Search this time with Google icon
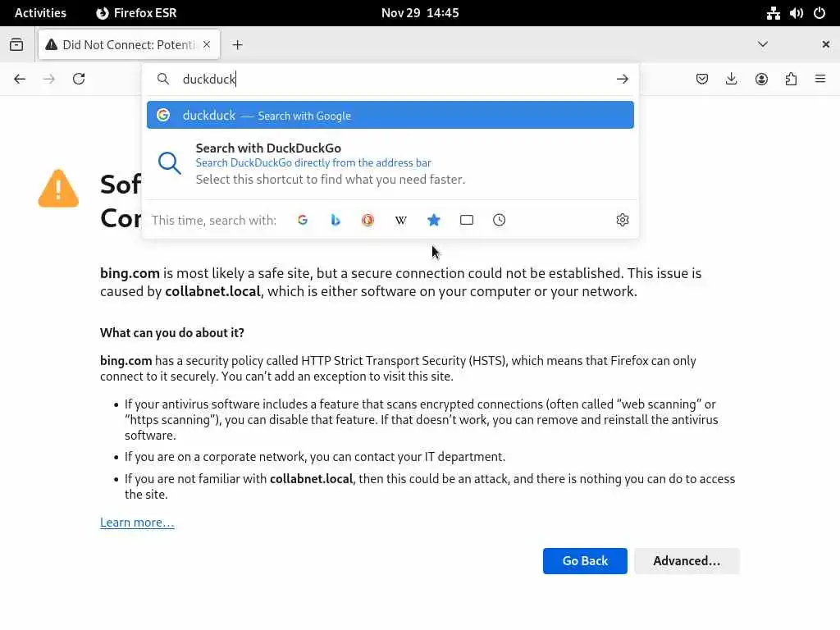The height and width of the screenshot is (630, 840). click(303, 220)
